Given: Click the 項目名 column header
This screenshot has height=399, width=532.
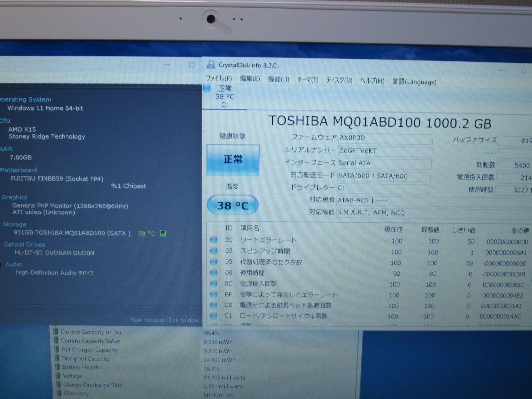Looking at the screenshot, I should click(x=250, y=228).
